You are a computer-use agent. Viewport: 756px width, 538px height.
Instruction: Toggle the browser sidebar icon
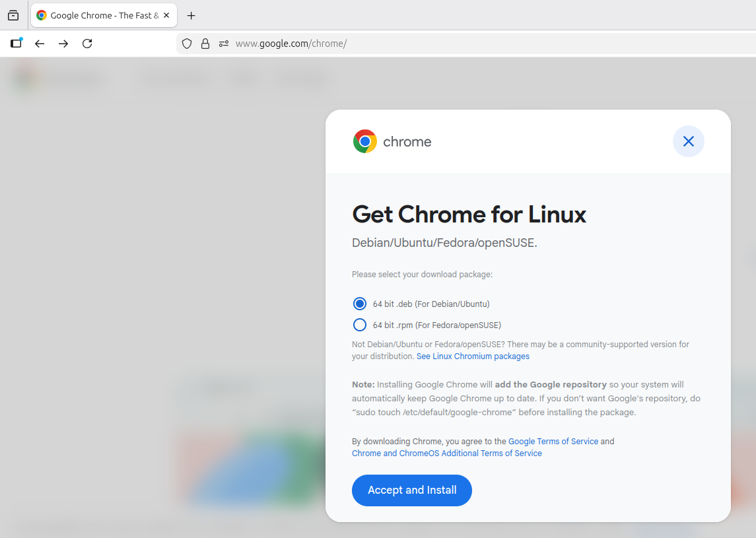pyautogui.click(x=16, y=44)
